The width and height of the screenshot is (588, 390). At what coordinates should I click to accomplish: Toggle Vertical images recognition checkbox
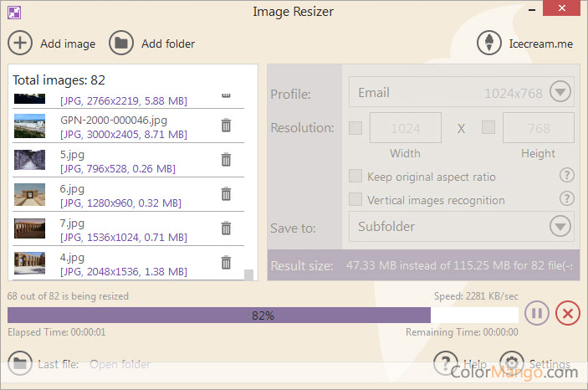(x=355, y=200)
